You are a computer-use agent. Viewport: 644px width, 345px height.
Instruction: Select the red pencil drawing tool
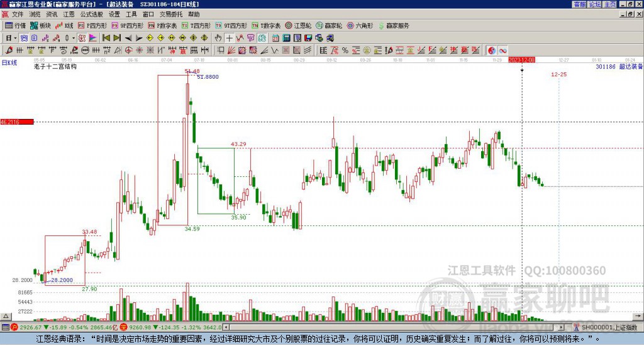point(9,50)
